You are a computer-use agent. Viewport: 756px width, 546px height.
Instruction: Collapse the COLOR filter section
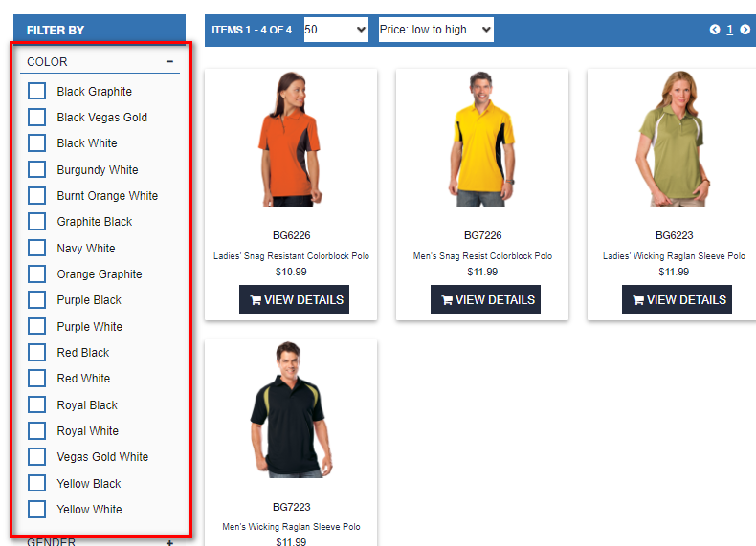[169, 62]
